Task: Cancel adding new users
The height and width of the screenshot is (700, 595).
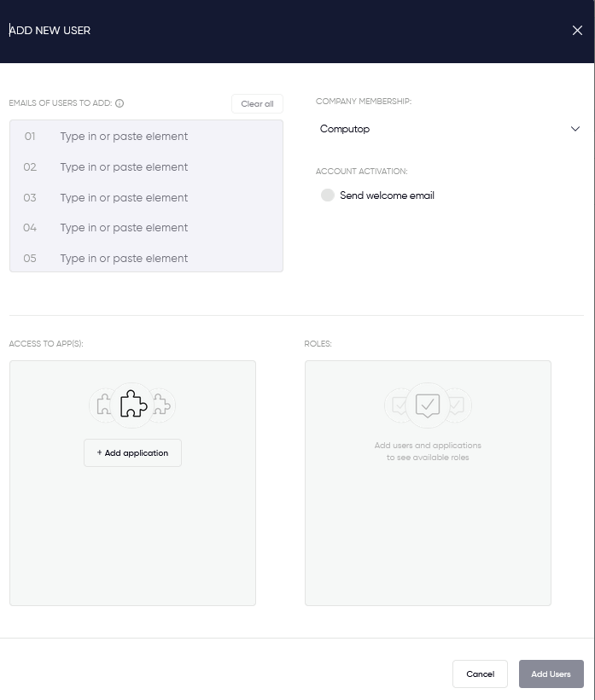Action: (x=480, y=674)
